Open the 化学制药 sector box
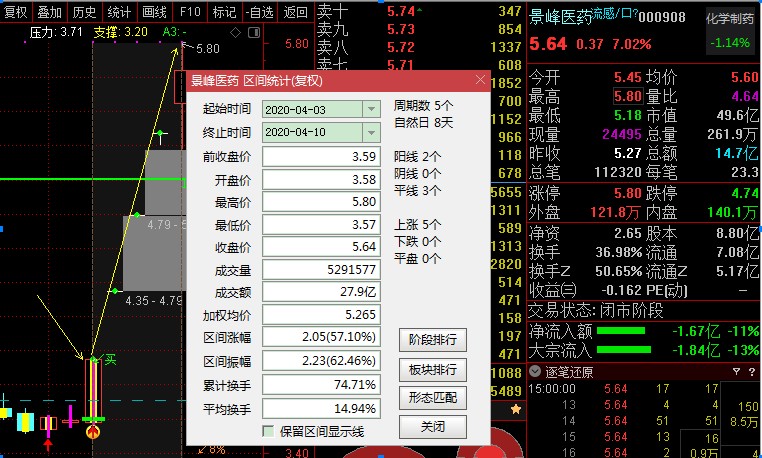This screenshot has width=762, height=458. pos(730,32)
